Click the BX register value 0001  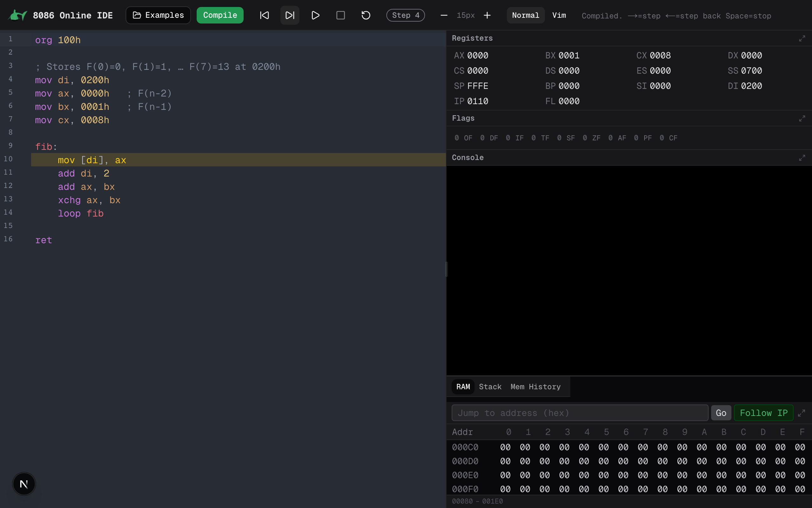click(569, 56)
